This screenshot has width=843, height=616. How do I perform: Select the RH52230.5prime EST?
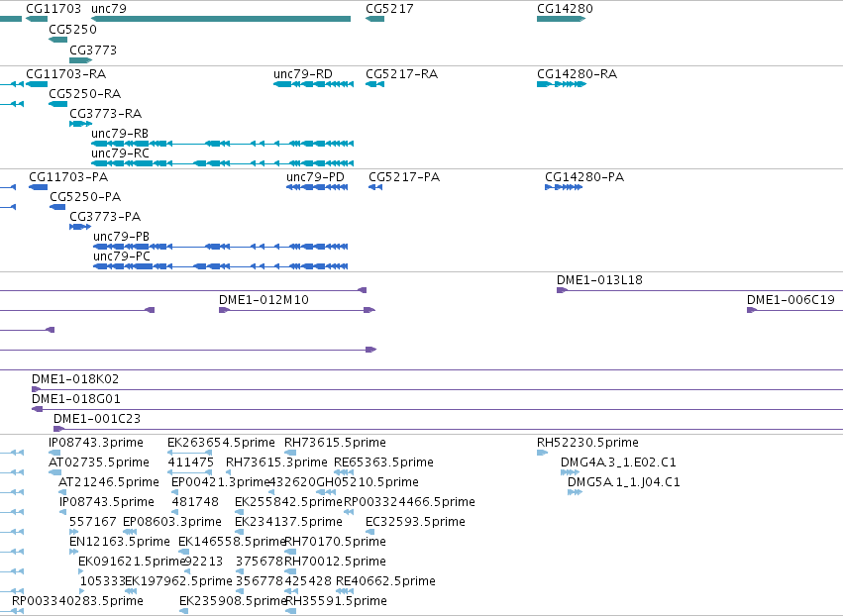[x=542, y=453]
